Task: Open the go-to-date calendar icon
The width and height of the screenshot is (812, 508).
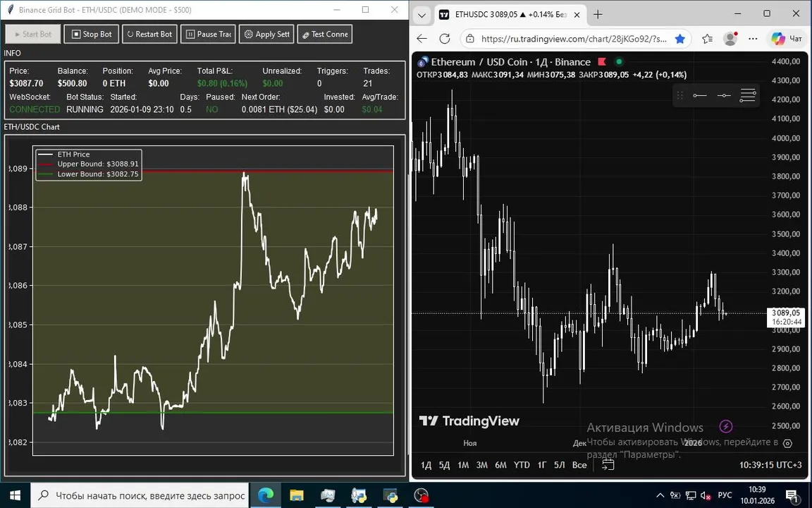Action: [x=608, y=464]
